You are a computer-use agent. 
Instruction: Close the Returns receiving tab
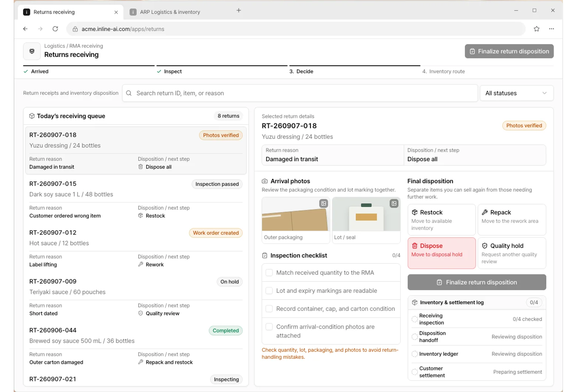[116, 12]
